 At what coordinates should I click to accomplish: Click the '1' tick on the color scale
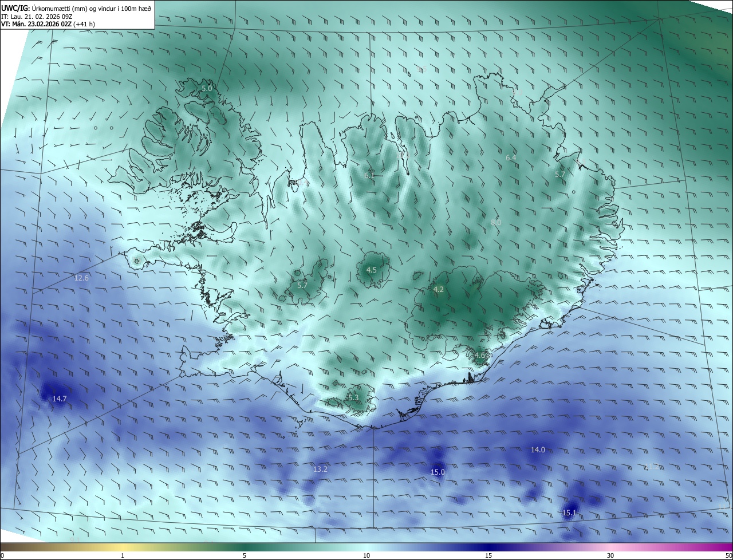point(123,555)
